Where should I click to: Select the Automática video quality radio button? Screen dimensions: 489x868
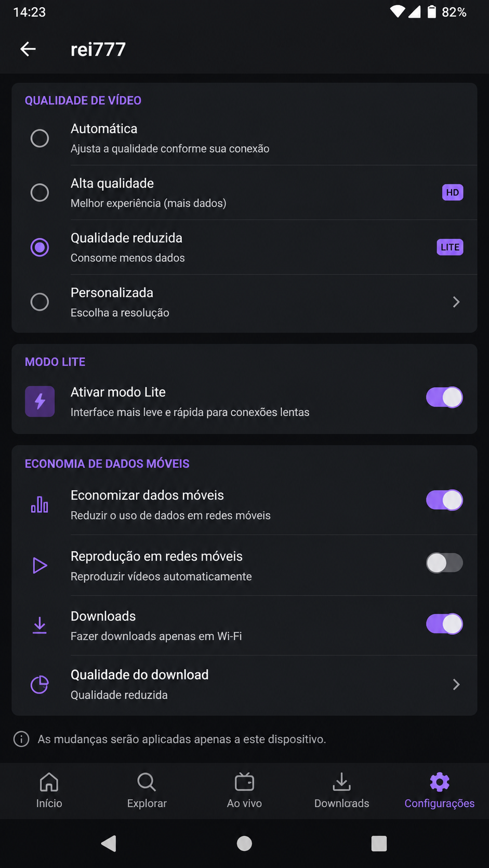point(39,138)
